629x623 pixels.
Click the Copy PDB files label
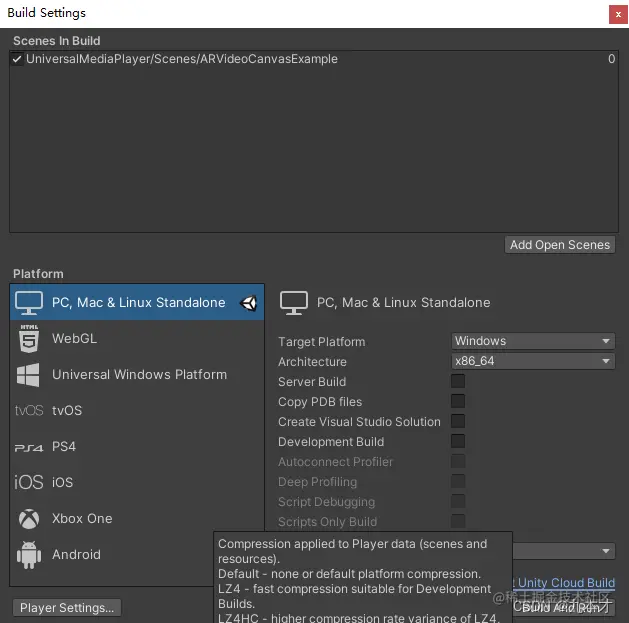coord(320,402)
